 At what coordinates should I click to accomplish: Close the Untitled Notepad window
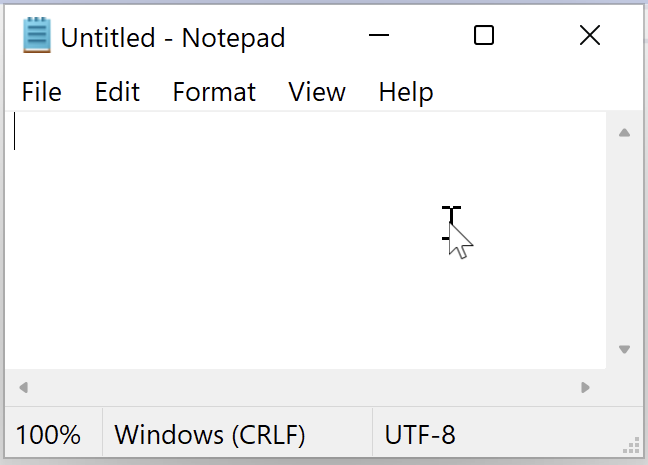pos(590,35)
